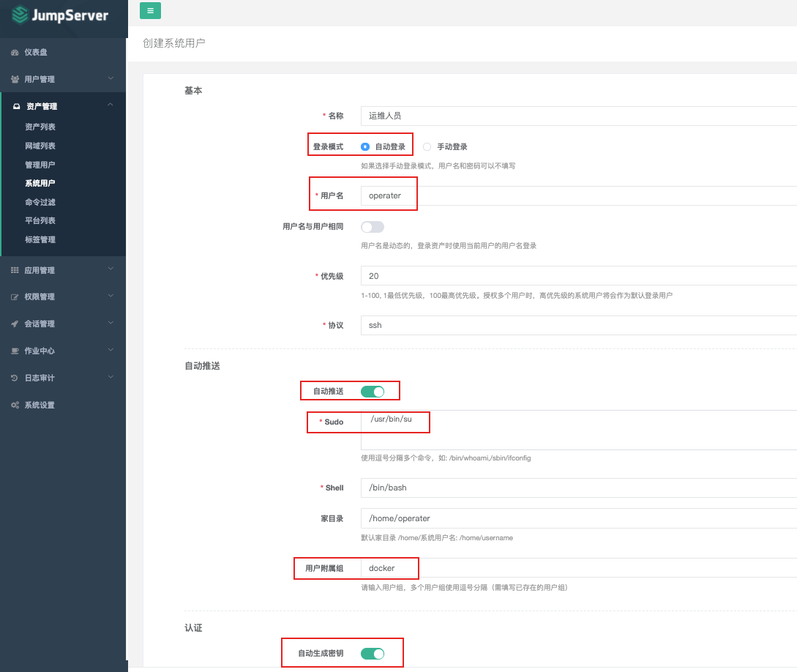The image size is (797, 672).
Task: Click hint text 使用逗号分隔多个命令
Action: (446, 458)
